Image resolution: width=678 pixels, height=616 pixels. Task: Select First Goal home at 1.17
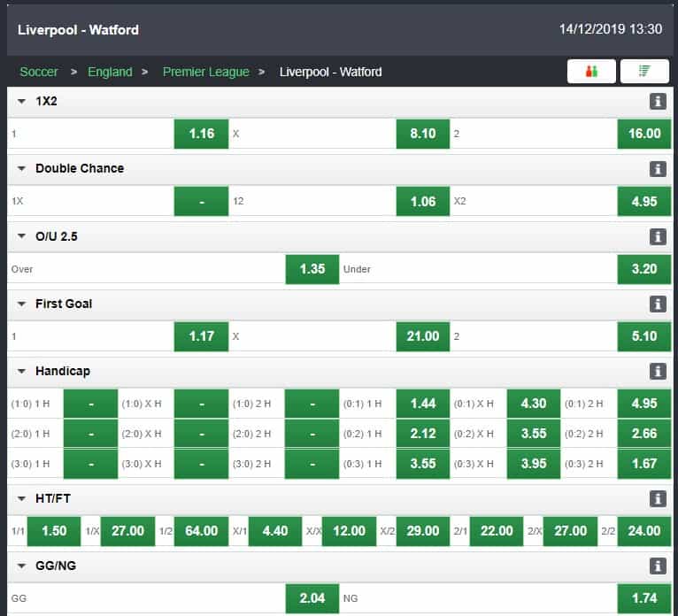pyautogui.click(x=202, y=336)
